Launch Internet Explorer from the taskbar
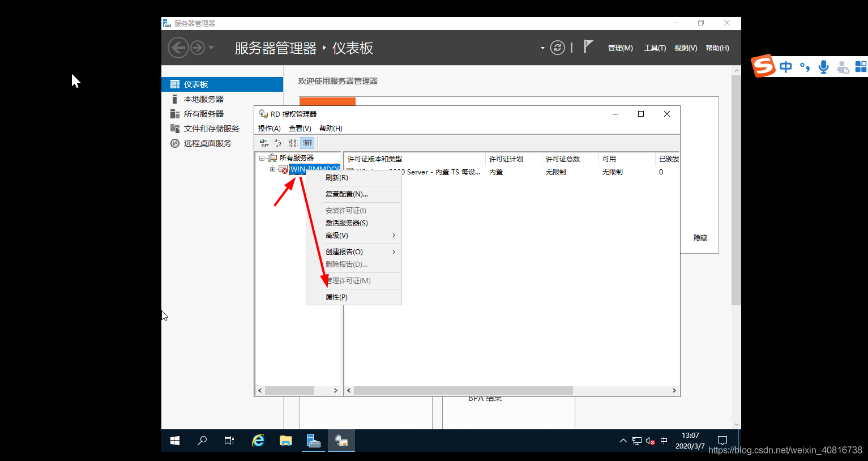 click(x=258, y=441)
